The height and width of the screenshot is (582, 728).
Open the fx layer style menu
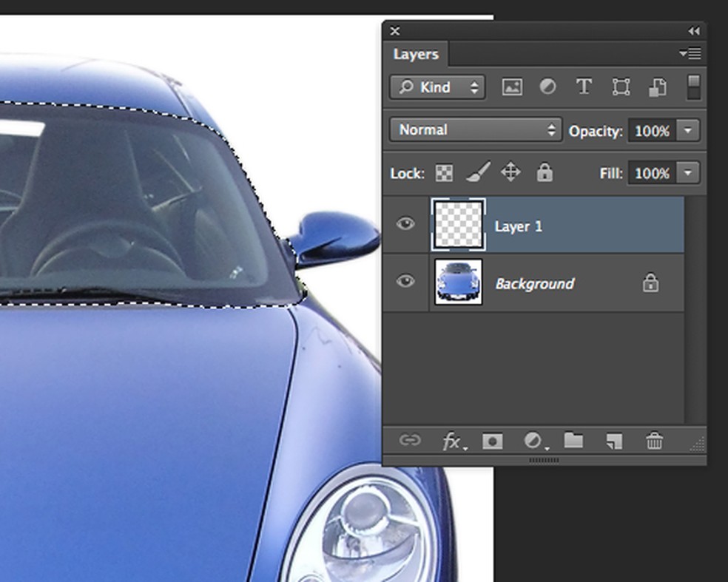click(x=452, y=442)
